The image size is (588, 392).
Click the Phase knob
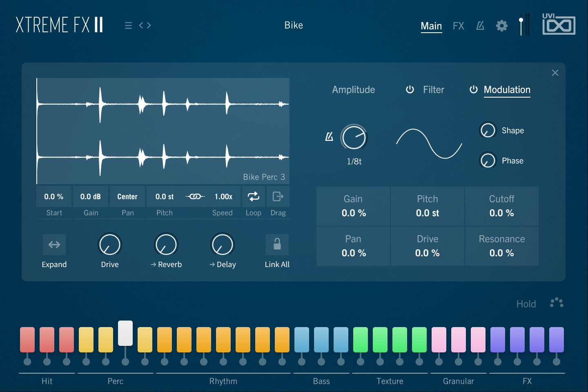(488, 160)
